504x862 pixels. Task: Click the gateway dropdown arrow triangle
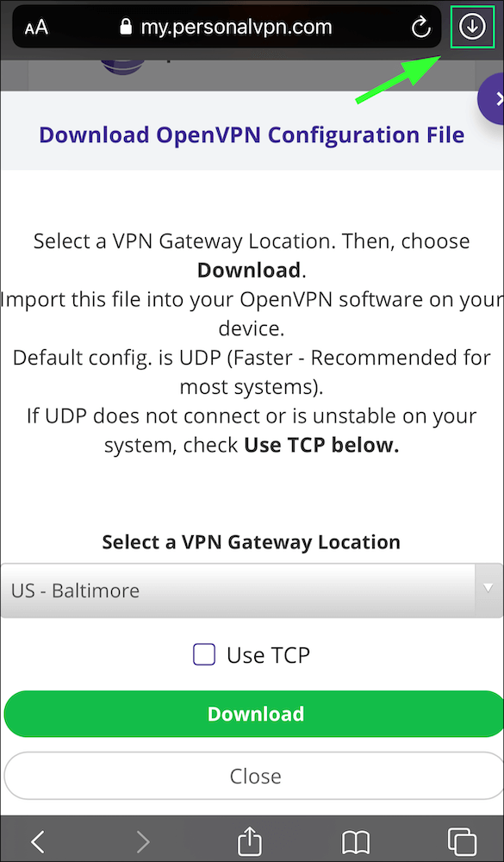coord(488,588)
